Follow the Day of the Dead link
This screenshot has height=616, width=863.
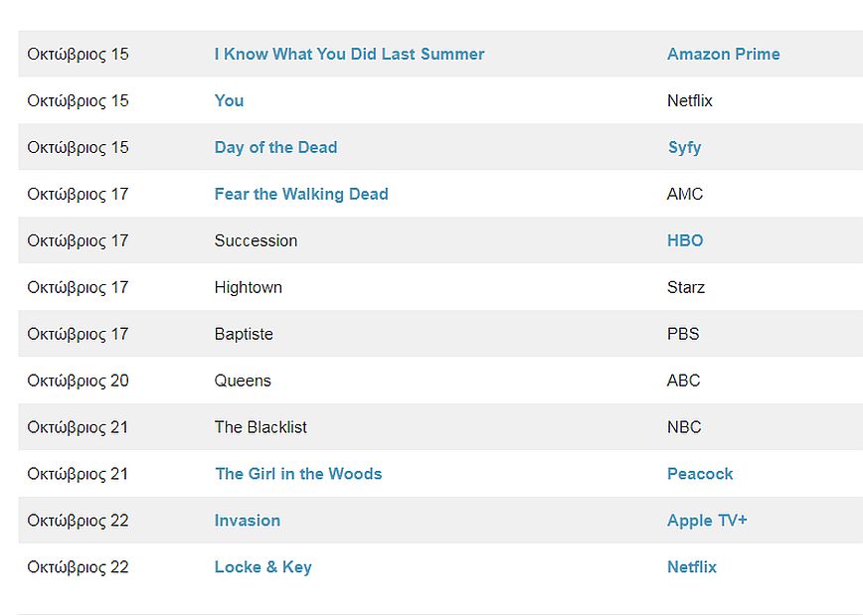(x=275, y=147)
